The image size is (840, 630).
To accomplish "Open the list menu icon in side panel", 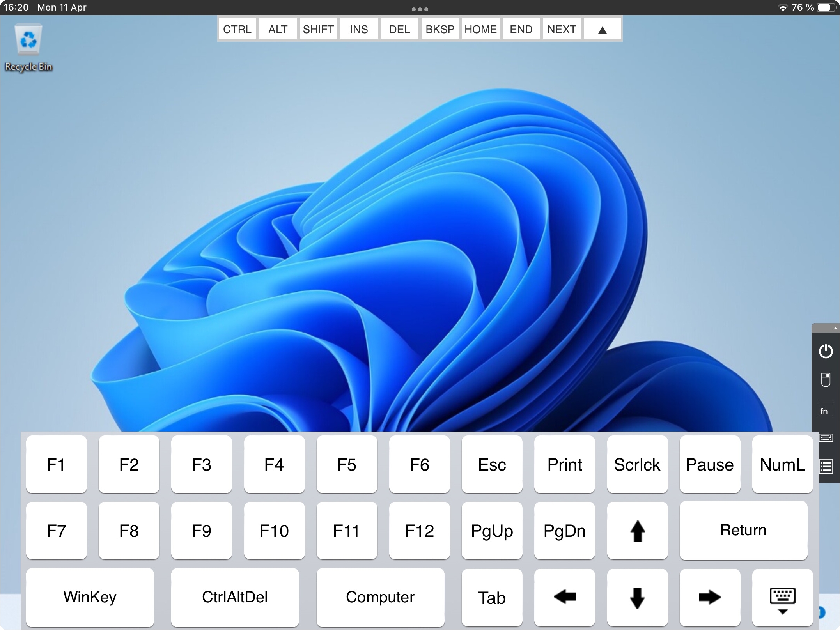I will (826, 466).
